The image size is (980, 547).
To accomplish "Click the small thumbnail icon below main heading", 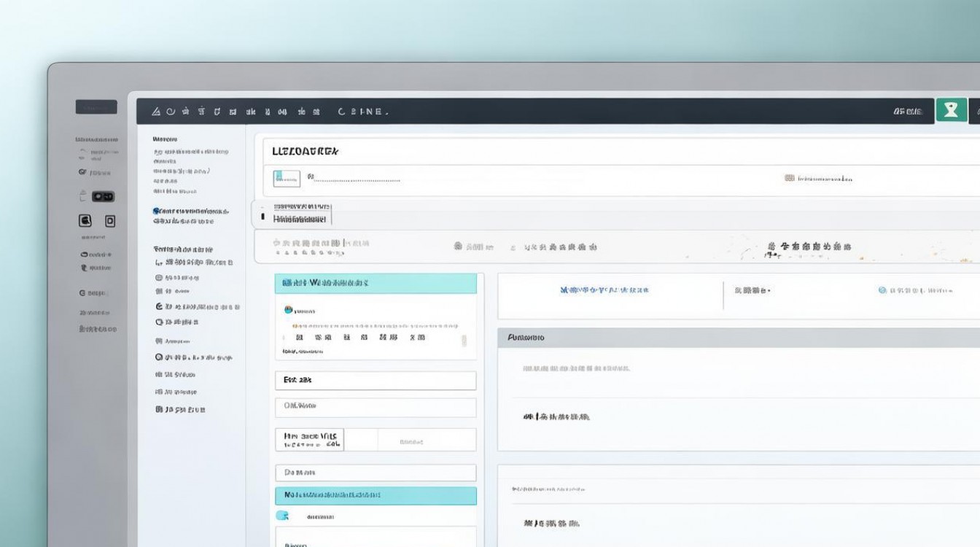I will (x=287, y=177).
